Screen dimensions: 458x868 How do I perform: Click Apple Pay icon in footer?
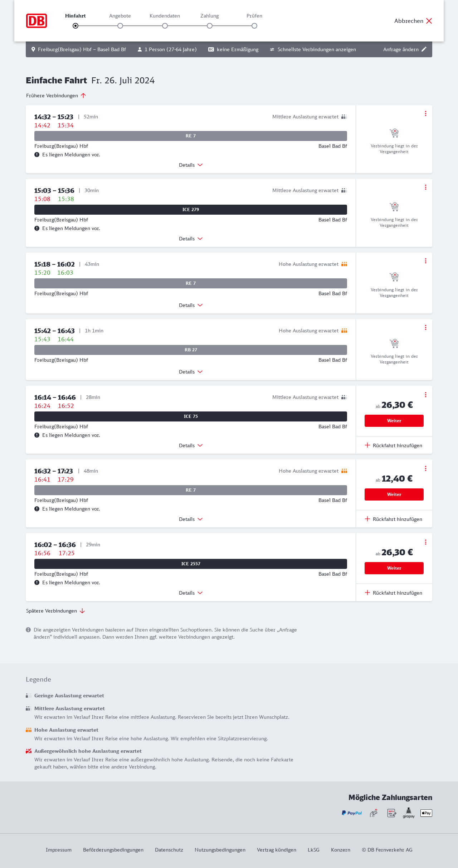[x=426, y=813]
